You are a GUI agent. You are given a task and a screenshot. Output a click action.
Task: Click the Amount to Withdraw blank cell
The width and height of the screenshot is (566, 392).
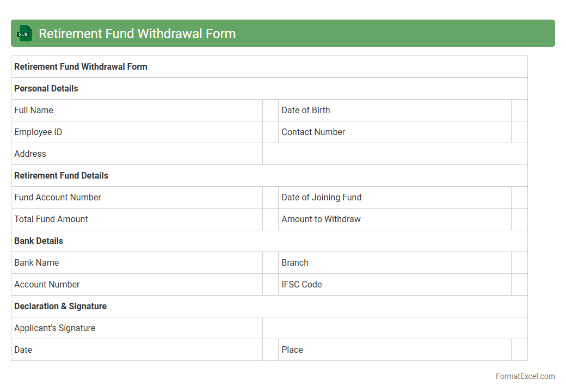519,219
